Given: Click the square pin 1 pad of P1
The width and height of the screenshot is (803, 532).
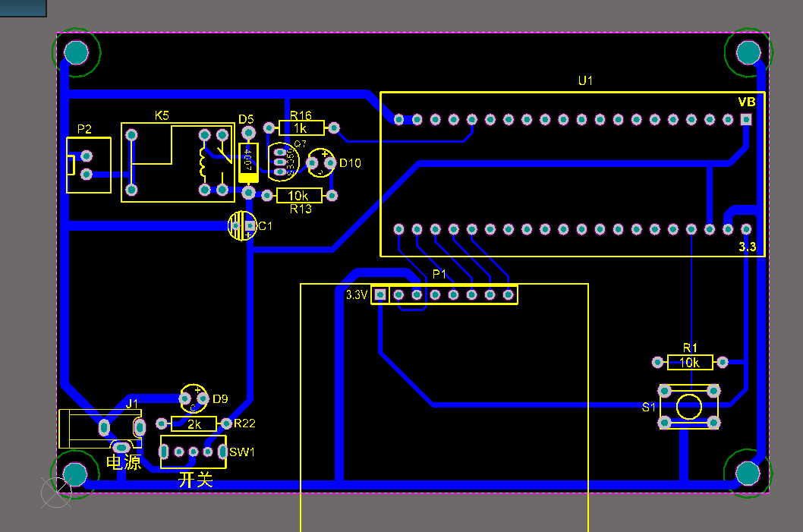Looking at the screenshot, I should coord(380,295).
